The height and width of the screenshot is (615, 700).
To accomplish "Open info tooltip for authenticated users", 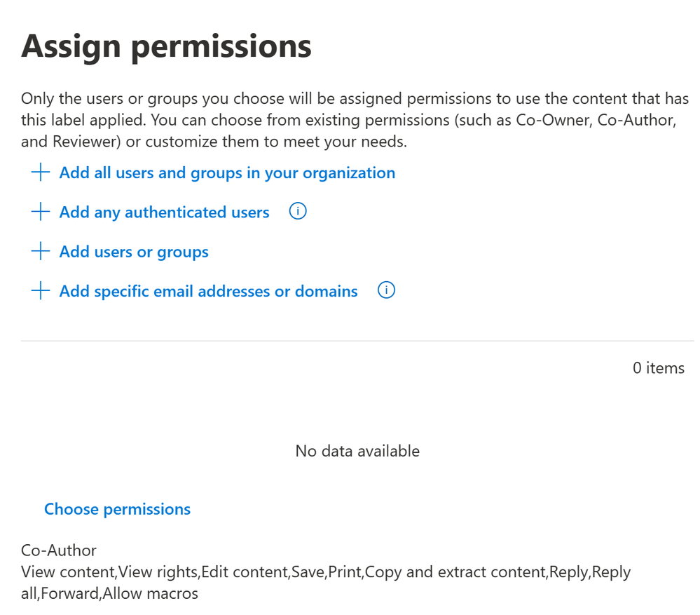I will (x=298, y=211).
